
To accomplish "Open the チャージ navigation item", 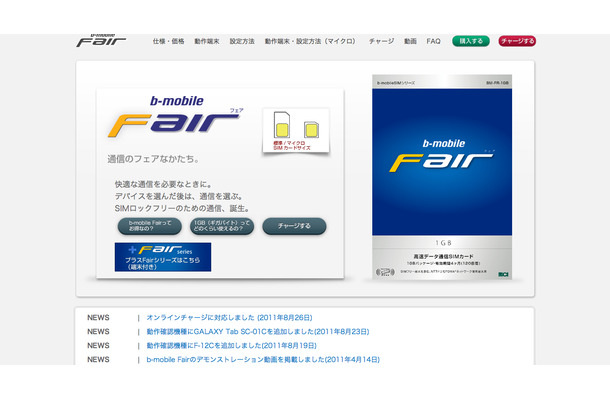I will coord(381,41).
